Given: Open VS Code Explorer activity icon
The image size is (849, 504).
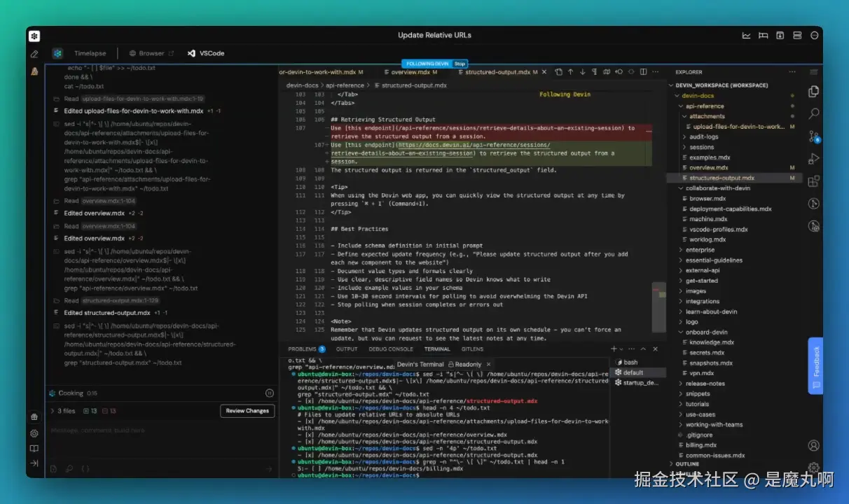Looking at the screenshot, I should 813,92.
